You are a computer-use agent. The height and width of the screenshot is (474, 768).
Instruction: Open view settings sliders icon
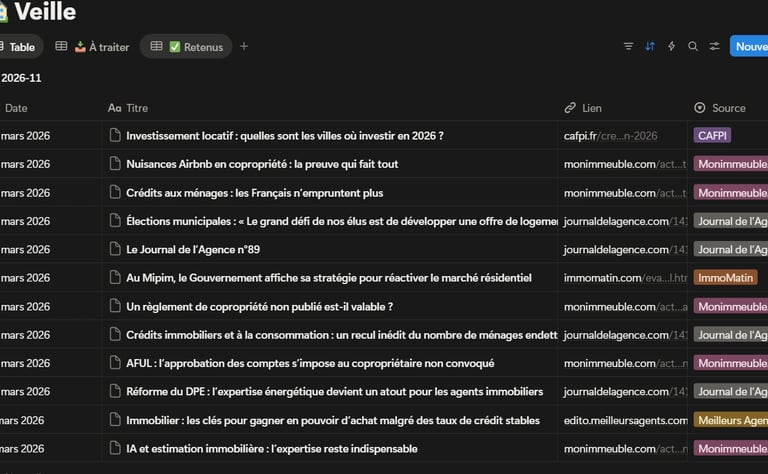pos(715,46)
